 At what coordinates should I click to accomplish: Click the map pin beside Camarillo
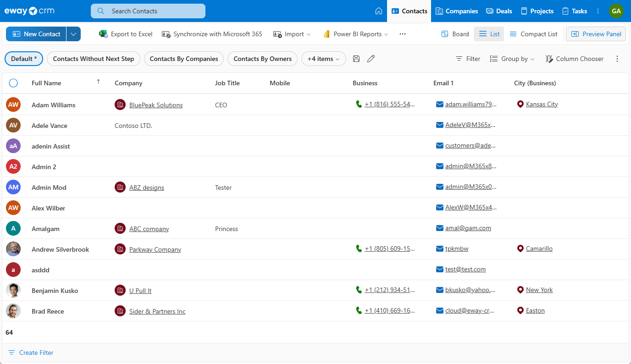point(520,249)
